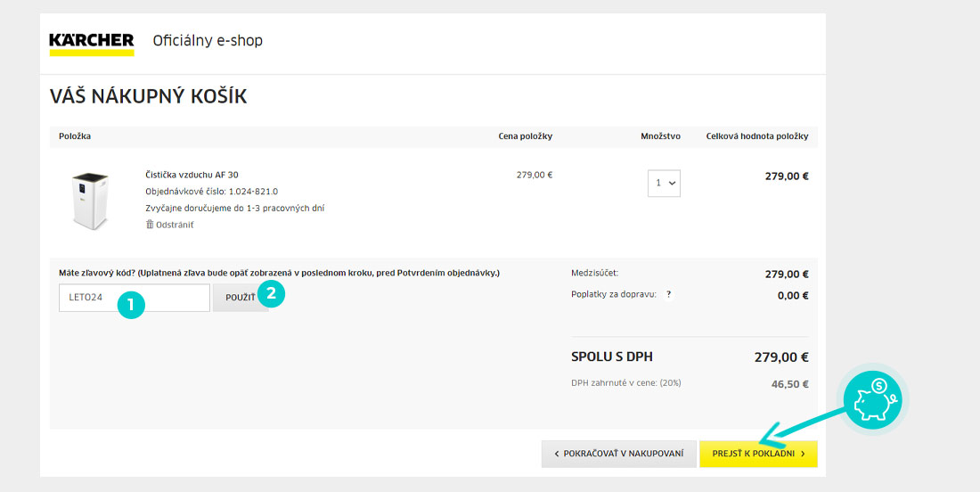Proceed with the PREJSŤ K POKLADNI button
This screenshot has height=492, width=980.
[x=758, y=454]
